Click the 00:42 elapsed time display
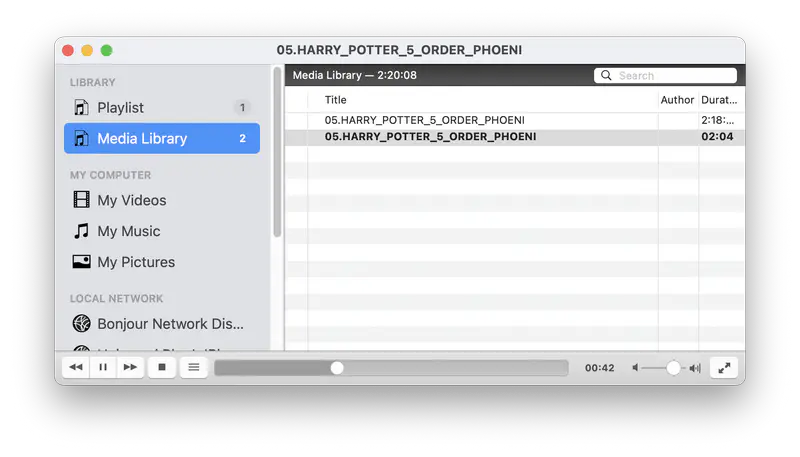Screen dimensions: 800x457 pyautogui.click(x=599, y=368)
